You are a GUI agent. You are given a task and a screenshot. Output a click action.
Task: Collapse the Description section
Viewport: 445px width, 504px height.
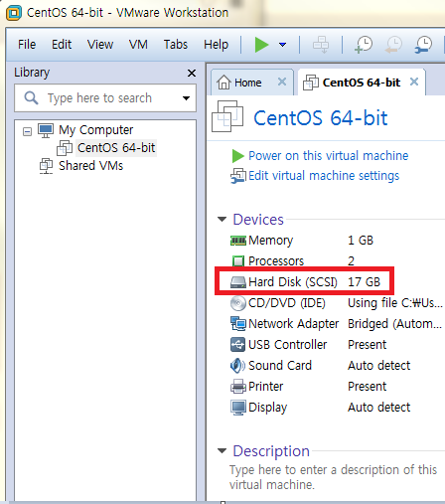click(x=222, y=450)
